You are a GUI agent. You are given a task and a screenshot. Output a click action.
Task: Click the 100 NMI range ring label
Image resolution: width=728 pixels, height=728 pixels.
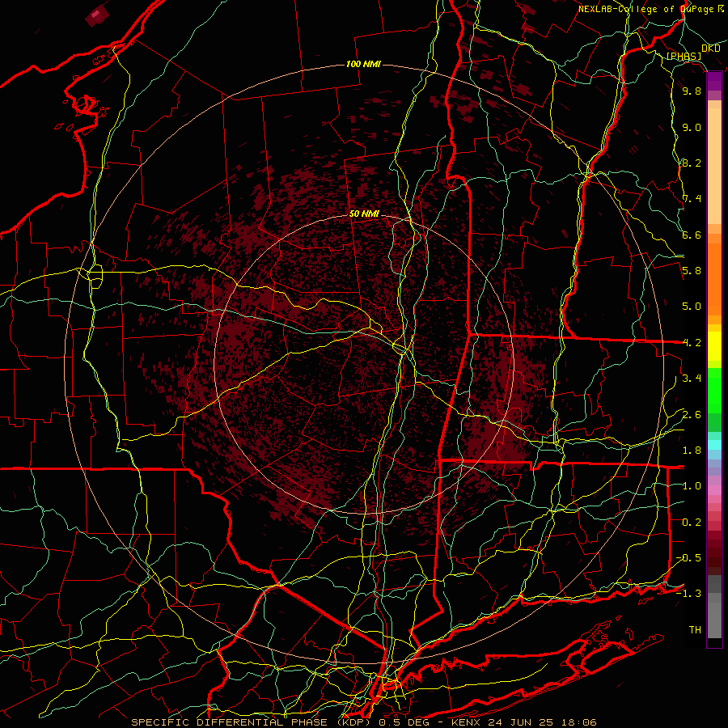(x=363, y=64)
